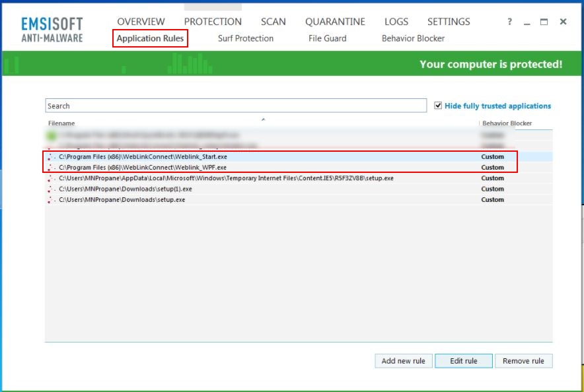584x392 pixels.
Task: Open the Protection section
Action: click(213, 22)
